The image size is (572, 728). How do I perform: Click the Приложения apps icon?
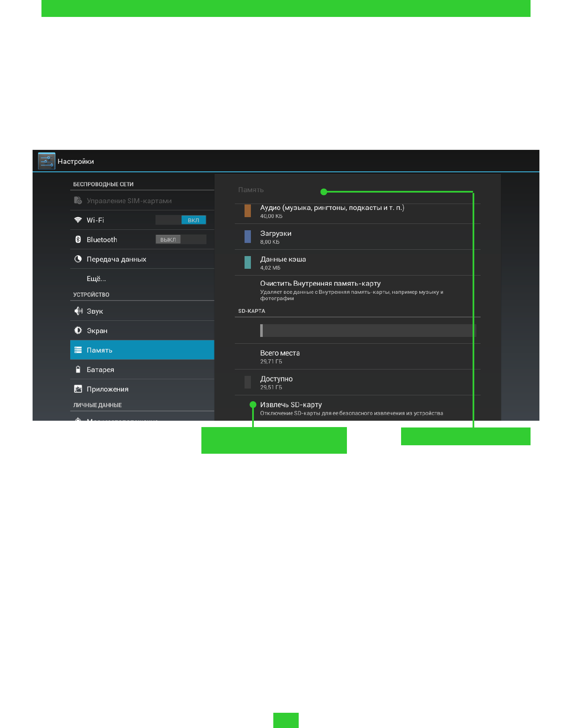pos(78,389)
